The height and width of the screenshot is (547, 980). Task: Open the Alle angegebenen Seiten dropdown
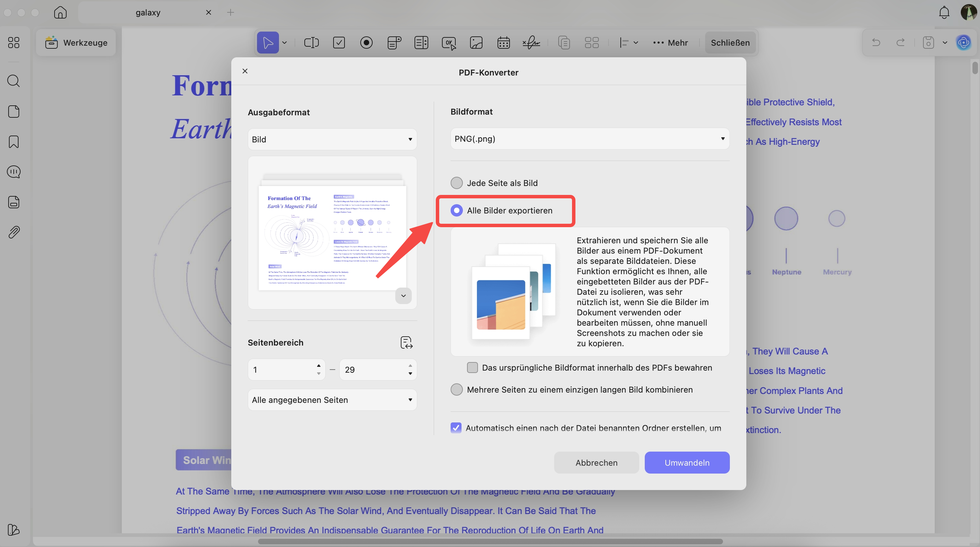point(332,399)
